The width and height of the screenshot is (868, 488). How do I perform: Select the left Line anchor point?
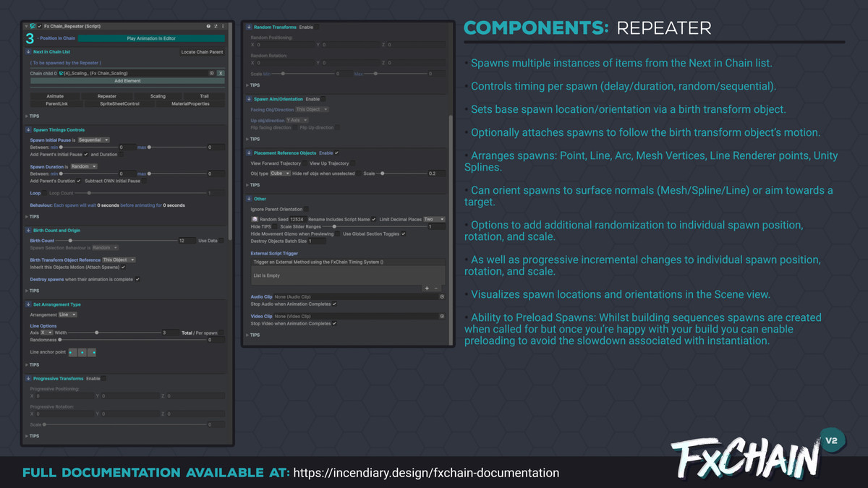pos(73,352)
